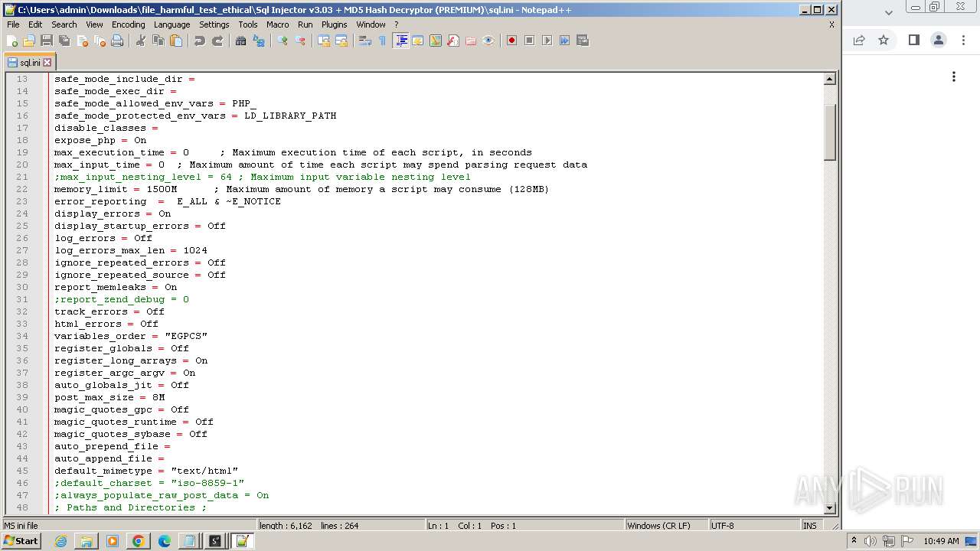Screen dimensions: 980x551
Task: Click the UTF-8 encoding status field
Action: click(753, 526)
